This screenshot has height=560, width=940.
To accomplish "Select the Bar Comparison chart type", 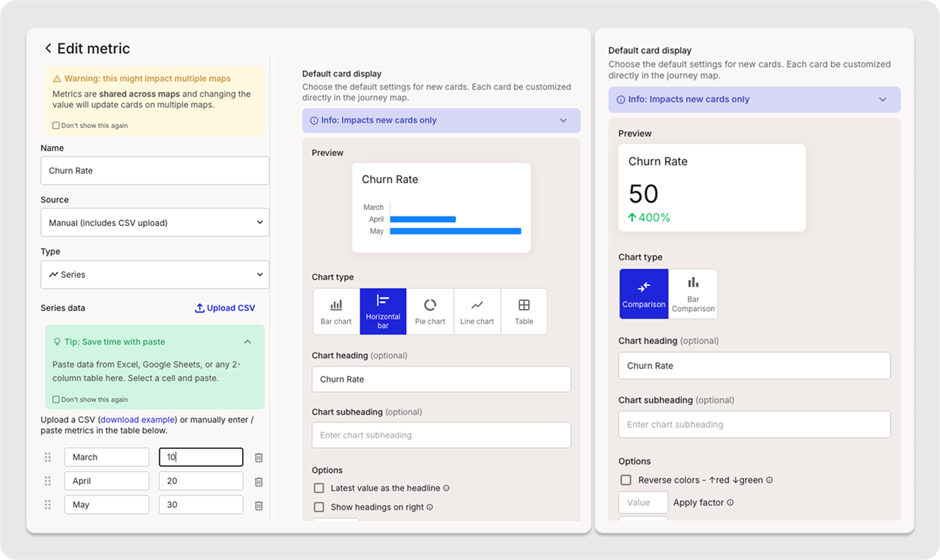I will click(693, 294).
